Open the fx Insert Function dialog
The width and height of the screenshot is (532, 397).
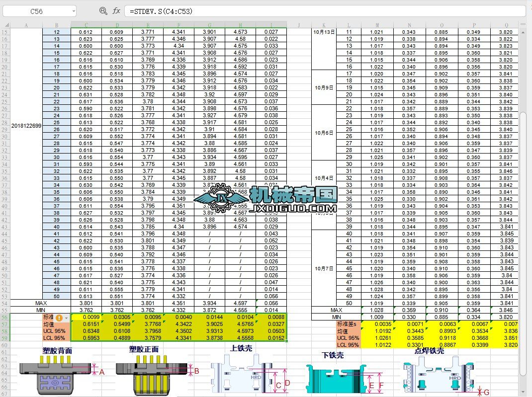point(116,11)
